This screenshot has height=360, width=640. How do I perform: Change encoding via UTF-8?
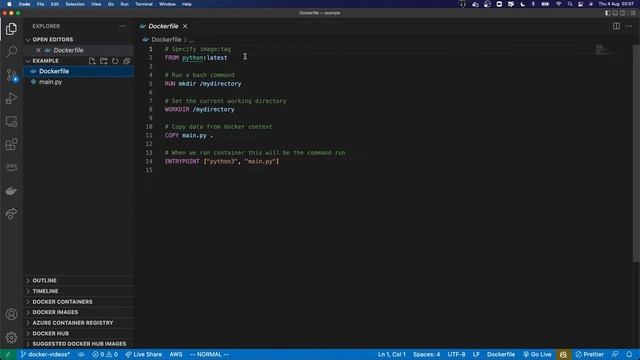(456, 354)
